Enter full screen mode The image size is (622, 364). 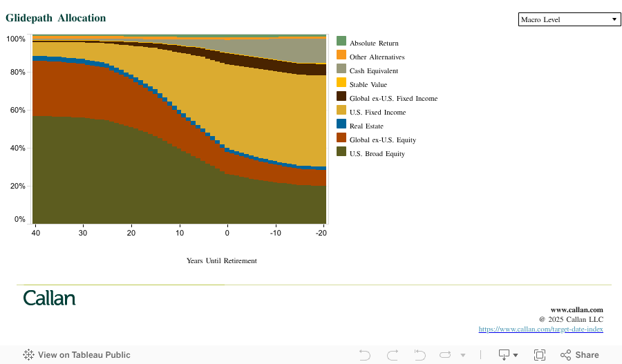(540, 355)
